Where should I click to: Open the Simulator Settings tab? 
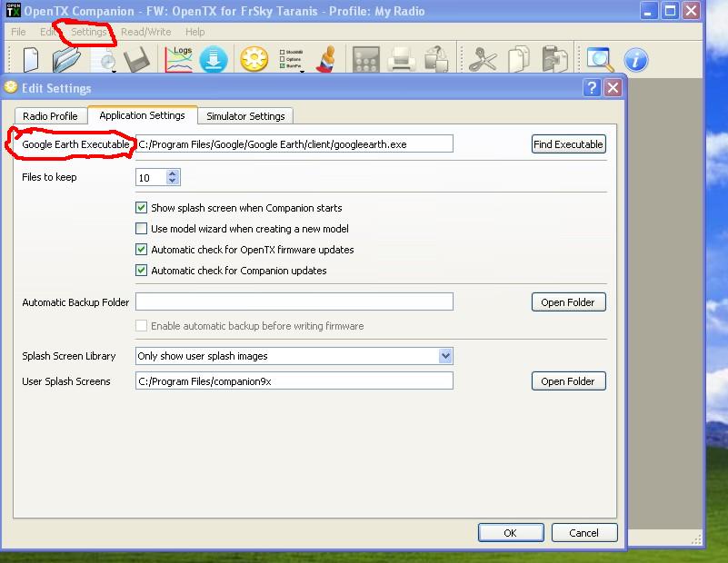pos(245,116)
